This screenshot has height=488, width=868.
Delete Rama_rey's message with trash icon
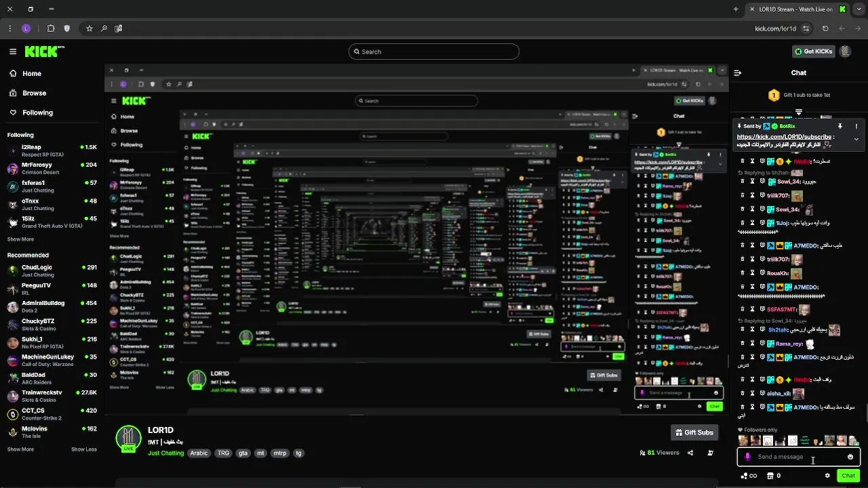pyautogui.click(x=743, y=344)
